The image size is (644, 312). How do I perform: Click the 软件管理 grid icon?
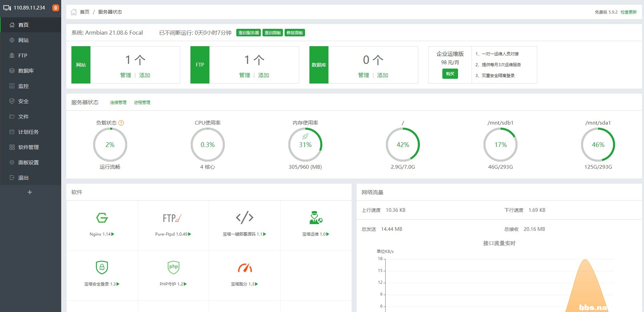click(12, 147)
